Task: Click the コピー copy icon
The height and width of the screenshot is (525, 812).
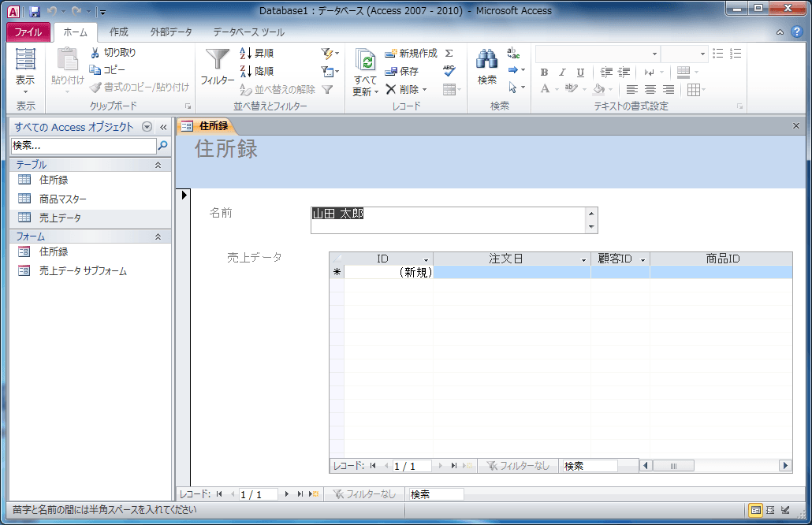Action: point(95,69)
